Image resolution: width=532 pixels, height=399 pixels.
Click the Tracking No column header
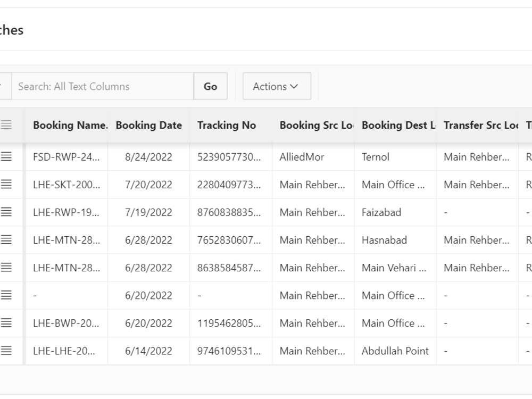tap(231, 125)
